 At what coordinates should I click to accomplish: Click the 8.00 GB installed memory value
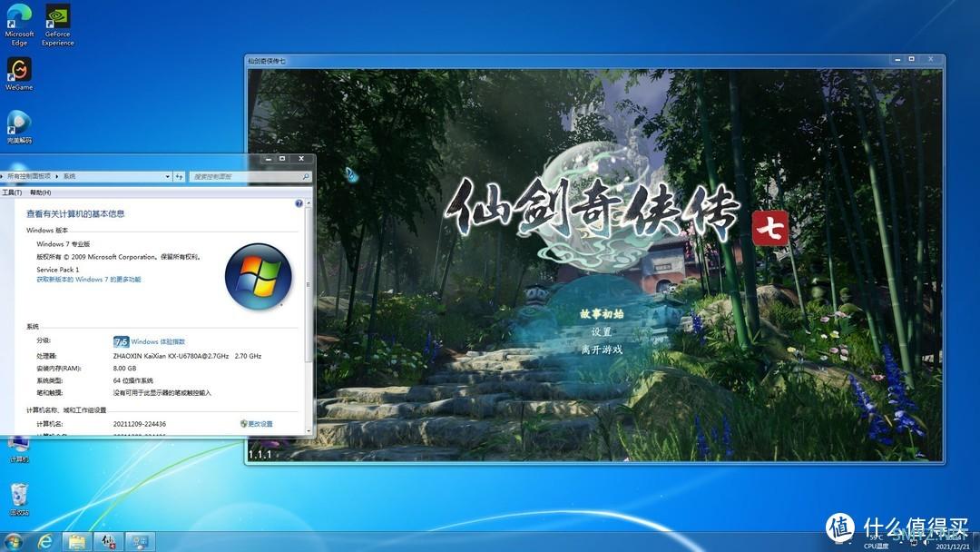124,369
